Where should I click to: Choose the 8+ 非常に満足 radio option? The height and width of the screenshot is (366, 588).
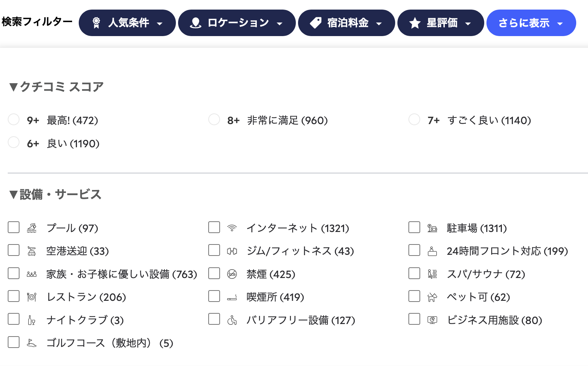click(214, 119)
